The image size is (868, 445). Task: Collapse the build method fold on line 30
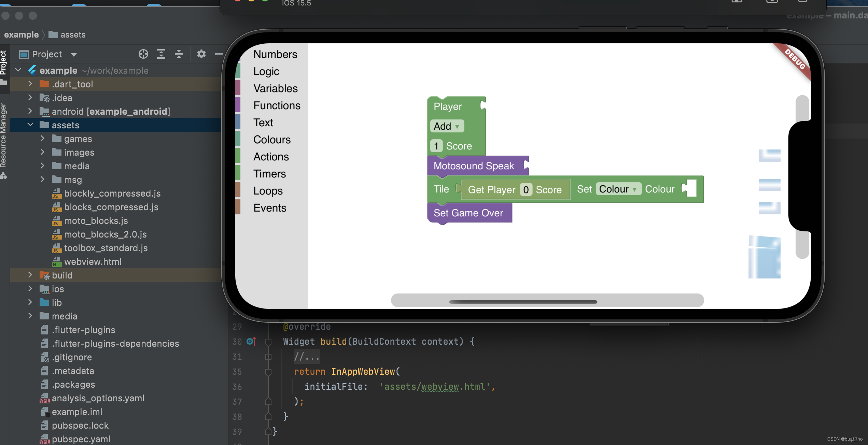[268, 341]
